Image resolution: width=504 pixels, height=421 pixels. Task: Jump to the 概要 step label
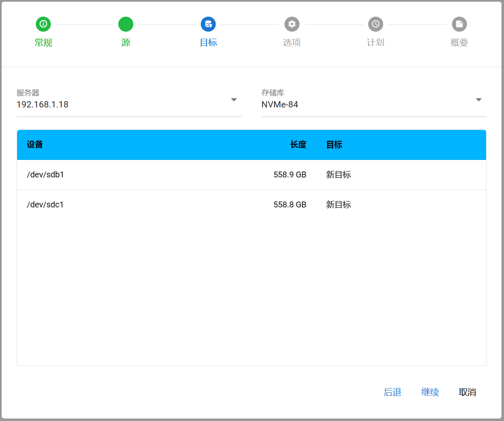click(x=459, y=42)
